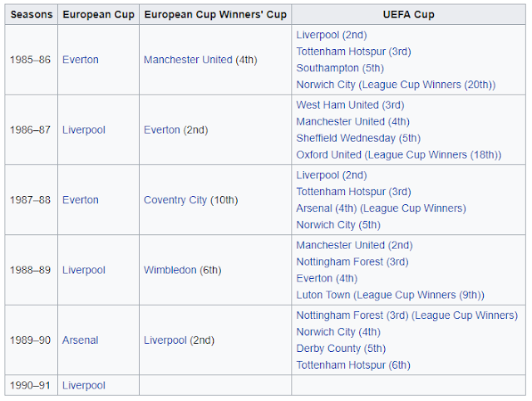The width and height of the screenshot is (532, 401).
Task: Click Arsenal (4th) League Cup Winners link
Action: click(x=381, y=208)
